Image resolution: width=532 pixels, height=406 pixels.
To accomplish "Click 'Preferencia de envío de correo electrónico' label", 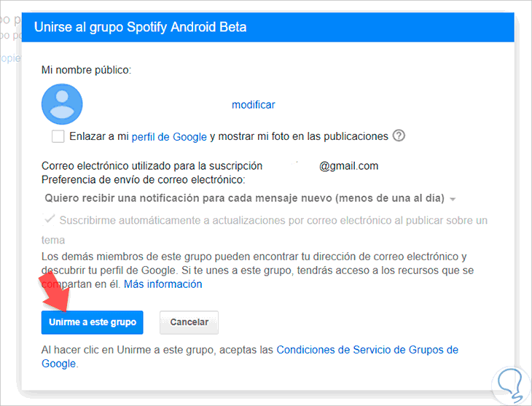I will click(x=143, y=179).
